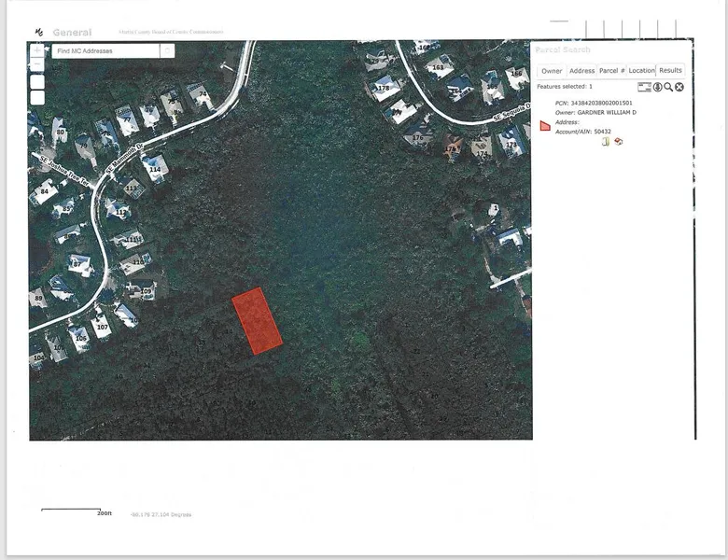Click the zoom in plus button

tap(37, 51)
